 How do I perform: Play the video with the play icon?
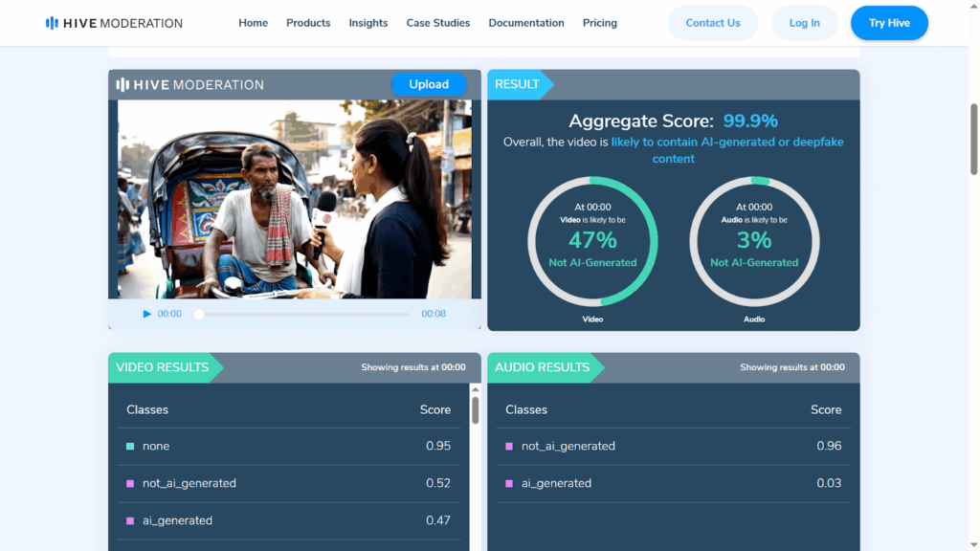pyautogui.click(x=146, y=314)
